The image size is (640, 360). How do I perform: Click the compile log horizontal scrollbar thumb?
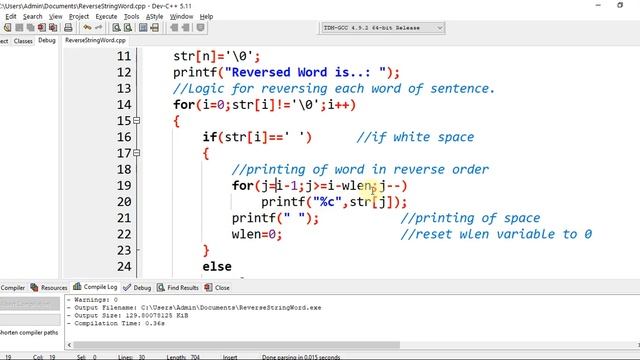[x=237, y=345]
